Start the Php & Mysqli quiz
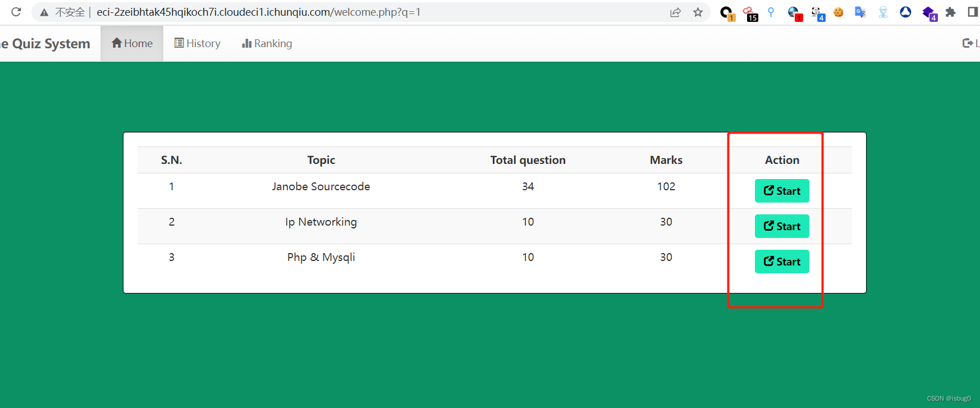980x408 pixels. [782, 262]
